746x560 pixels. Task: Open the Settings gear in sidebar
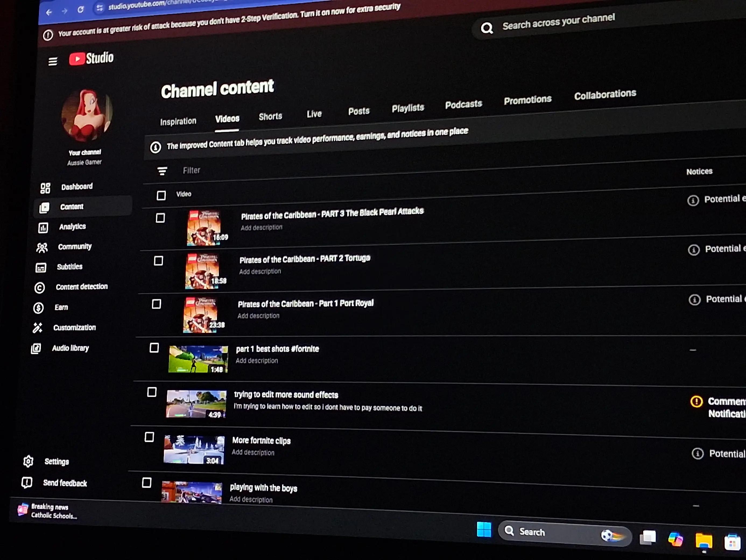point(28,461)
